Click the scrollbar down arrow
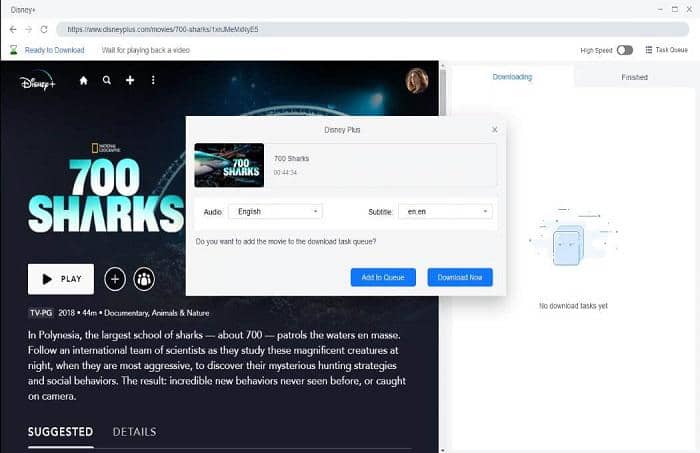The image size is (700, 453). click(442, 450)
